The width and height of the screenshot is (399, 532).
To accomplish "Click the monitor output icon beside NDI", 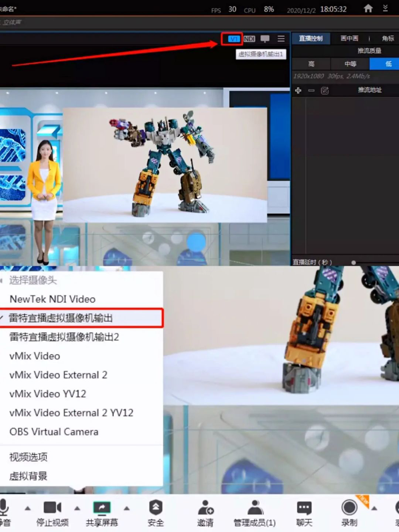I will [x=265, y=39].
